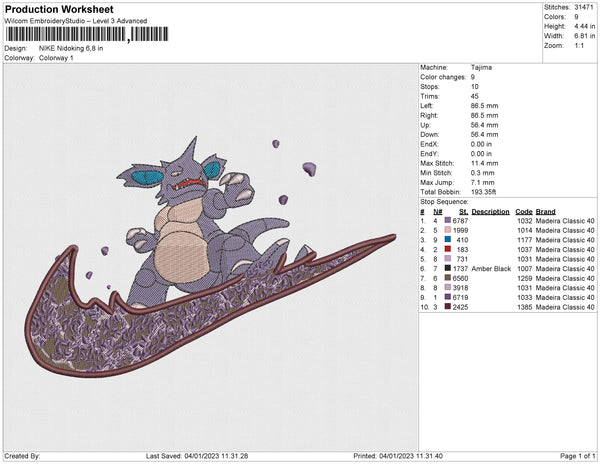Click the lilac swatch for stitch count 3918
The image size is (600, 464).
pyautogui.click(x=447, y=288)
